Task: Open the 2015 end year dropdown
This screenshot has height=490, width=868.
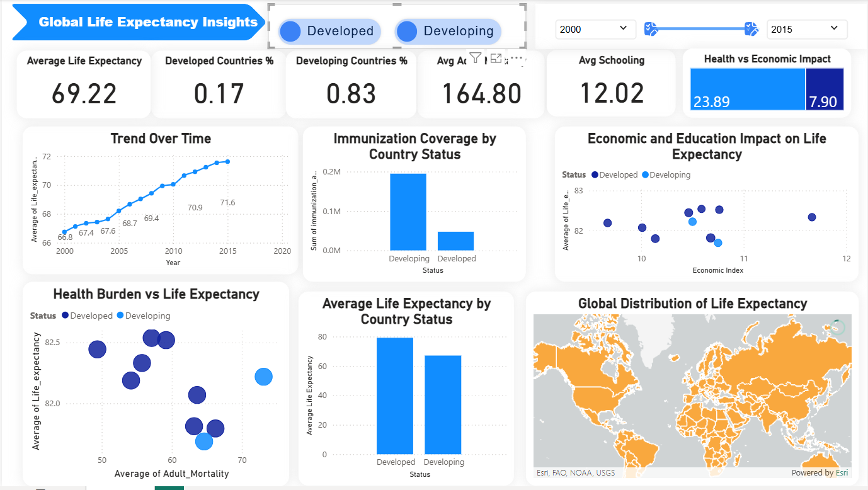Action: point(806,29)
